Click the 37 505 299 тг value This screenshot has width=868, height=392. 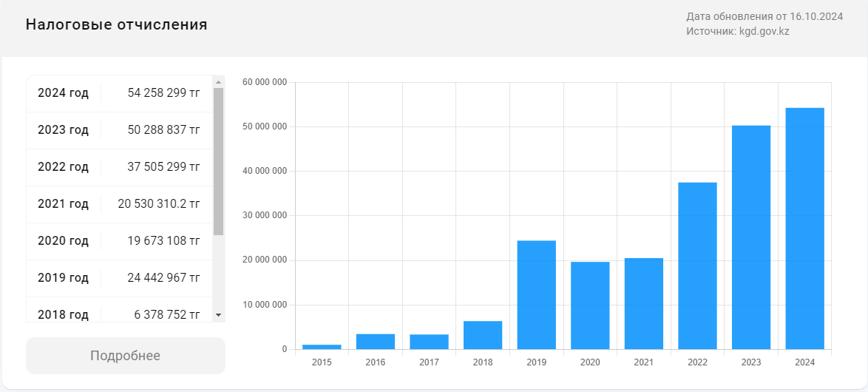tap(164, 167)
